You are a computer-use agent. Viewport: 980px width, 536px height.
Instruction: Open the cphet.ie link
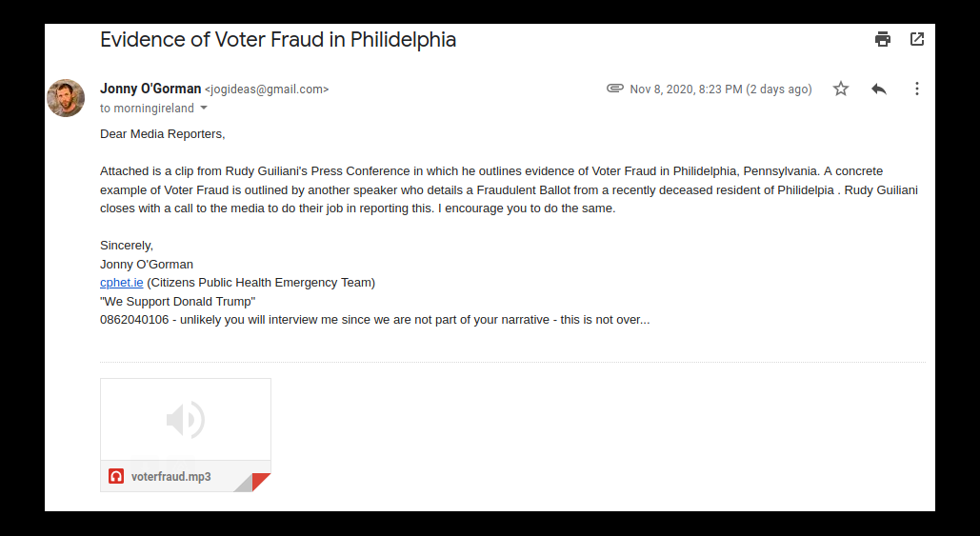point(122,283)
